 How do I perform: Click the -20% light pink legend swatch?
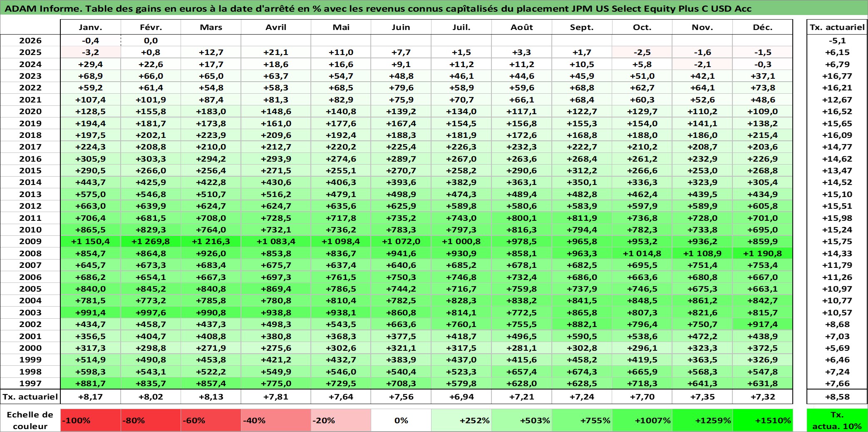coord(341,420)
